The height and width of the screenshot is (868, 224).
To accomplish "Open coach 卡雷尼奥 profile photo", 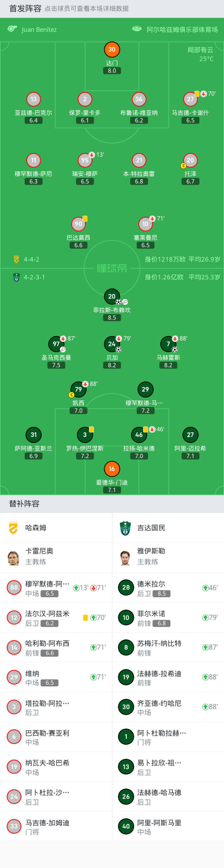I will [13, 558].
